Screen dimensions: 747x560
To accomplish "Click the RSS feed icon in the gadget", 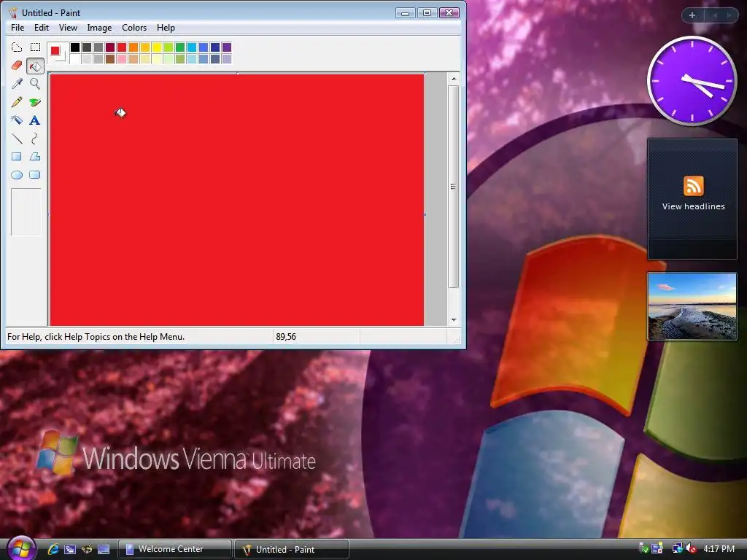I will 693,186.
